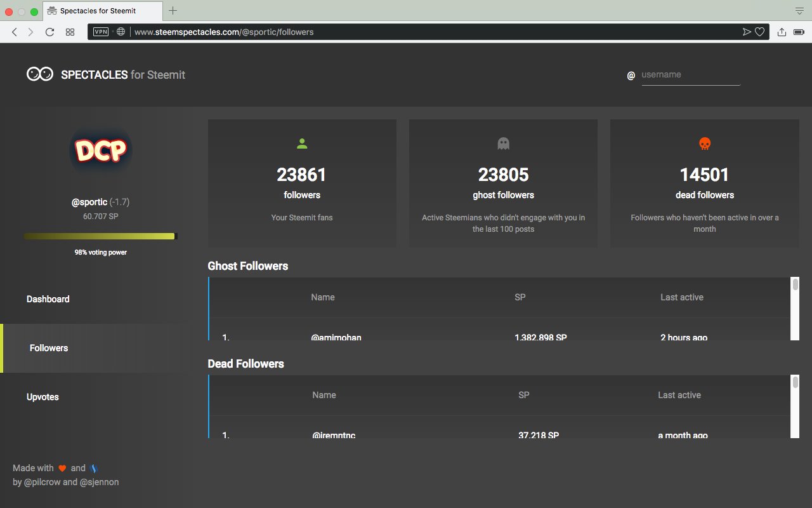The image size is (812, 508).
Task: Open the speed dial grid icon
Action: coord(70,32)
